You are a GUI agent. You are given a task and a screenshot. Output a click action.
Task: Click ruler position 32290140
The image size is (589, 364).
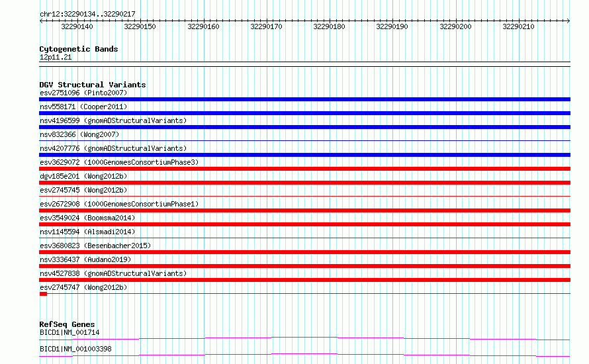(x=77, y=26)
